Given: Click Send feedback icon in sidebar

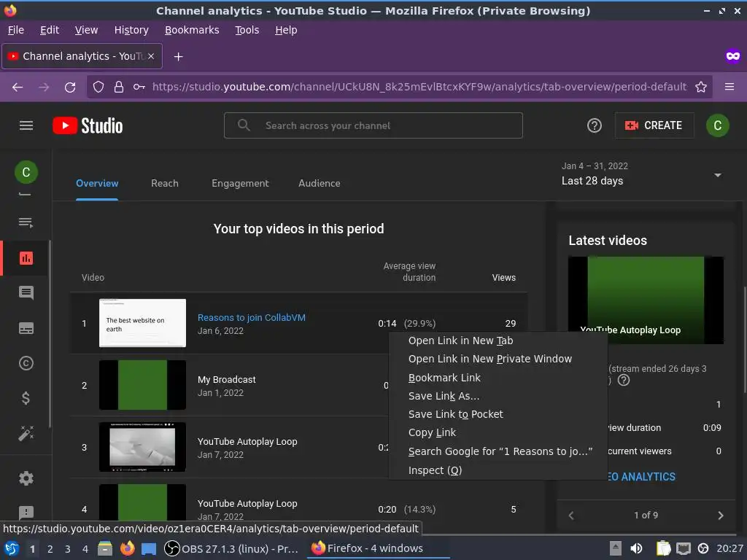Looking at the screenshot, I should click(26, 513).
